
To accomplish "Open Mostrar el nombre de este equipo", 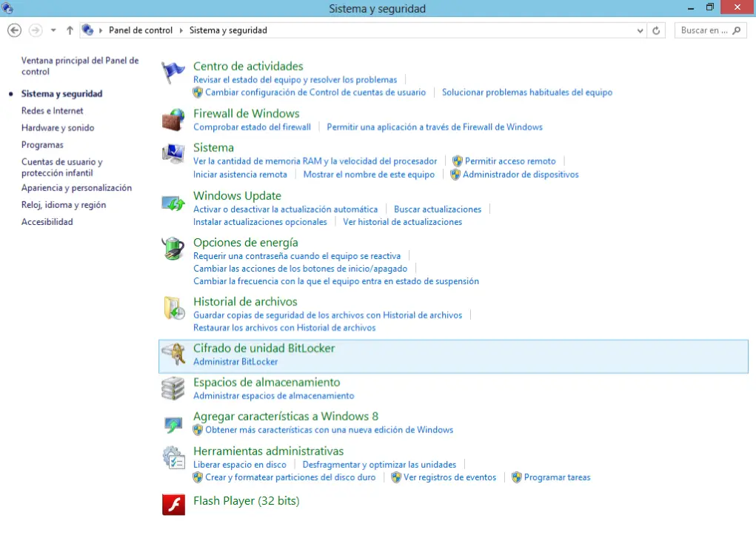I will pyautogui.click(x=369, y=175).
